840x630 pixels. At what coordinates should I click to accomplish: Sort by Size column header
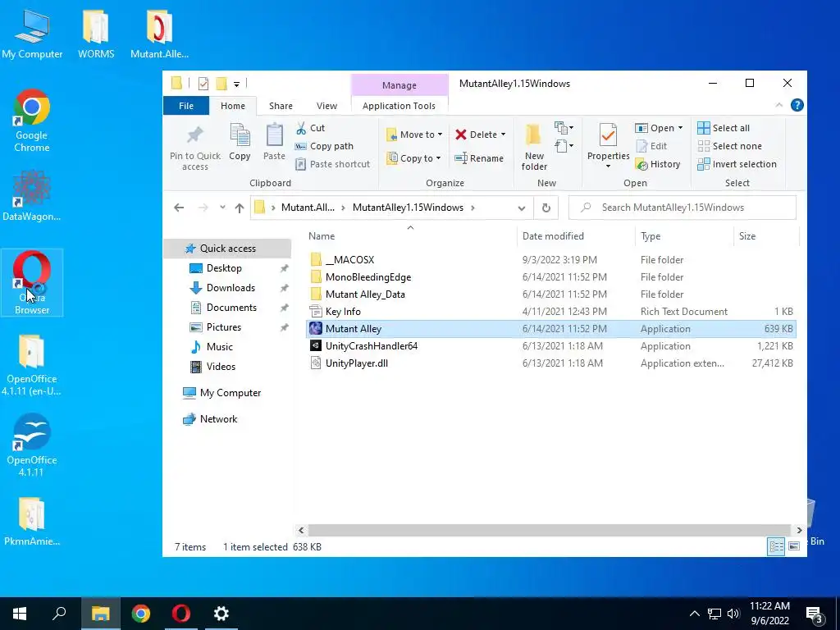[766, 235]
